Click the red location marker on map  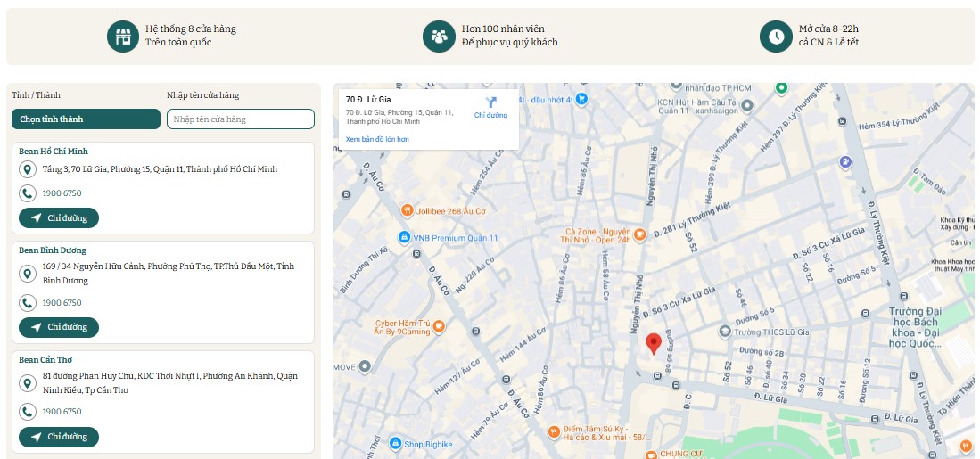[654, 344]
